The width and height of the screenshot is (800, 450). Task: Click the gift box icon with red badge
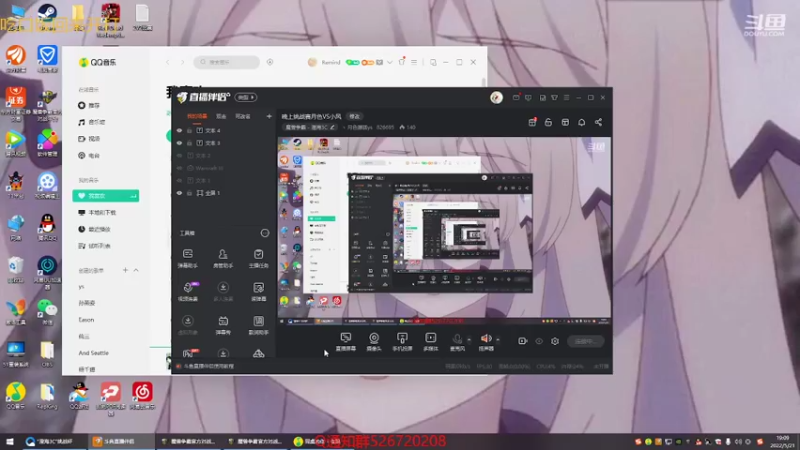532,122
